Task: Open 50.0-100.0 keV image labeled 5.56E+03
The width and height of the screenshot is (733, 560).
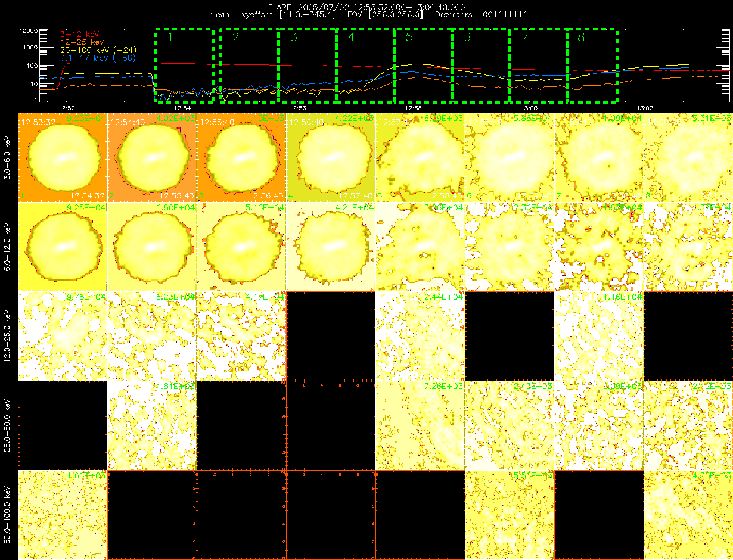Action: click(510, 514)
